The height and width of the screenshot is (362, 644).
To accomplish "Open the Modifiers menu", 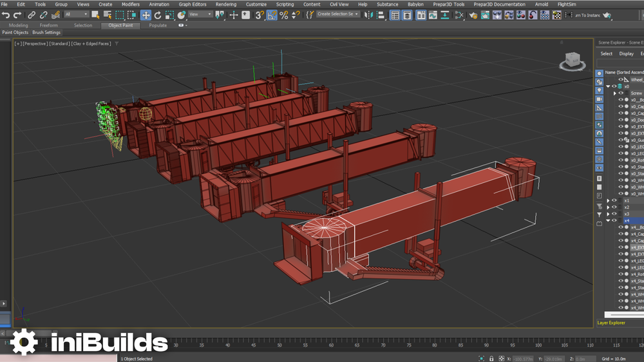I will click(x=130, y=5).
